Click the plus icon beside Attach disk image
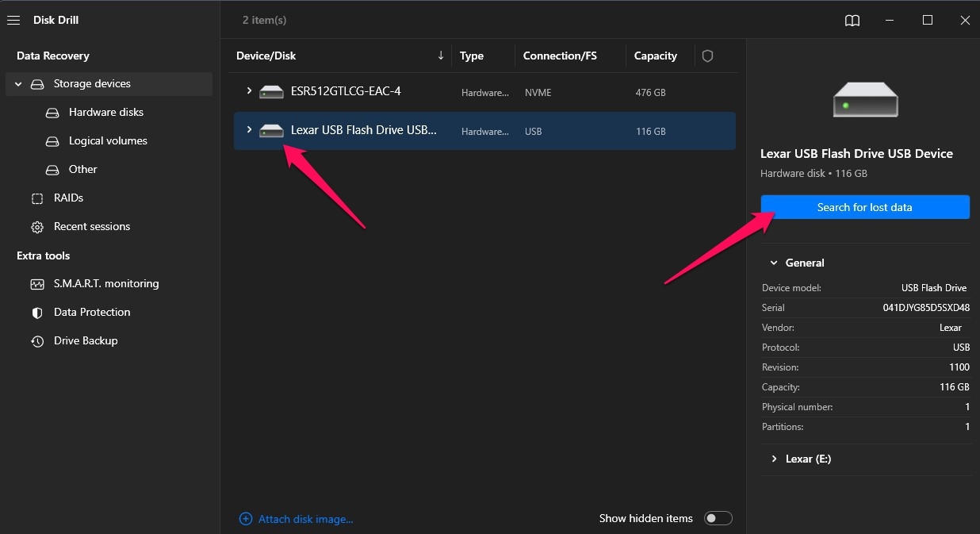The width and height of the screenshot is (980, 534). click(246, 519)
